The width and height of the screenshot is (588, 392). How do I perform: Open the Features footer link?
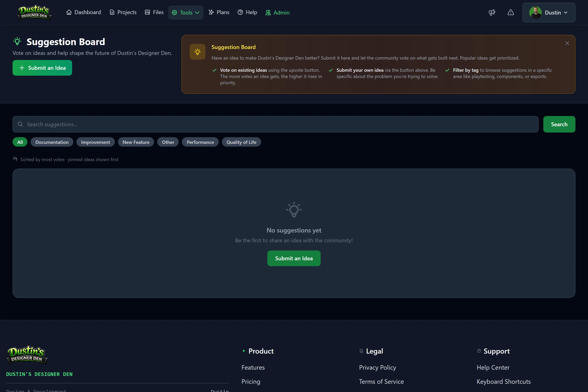(x=253, y=367)
